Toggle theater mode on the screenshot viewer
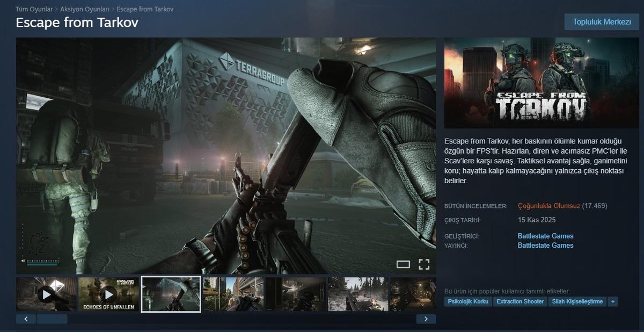 (403, 264)
